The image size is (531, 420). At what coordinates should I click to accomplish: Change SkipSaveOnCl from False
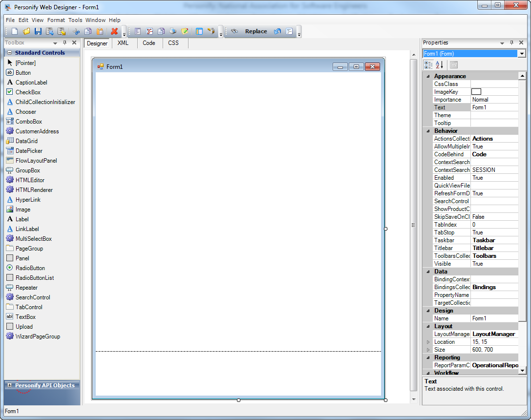pyautogui.click(x=494, y=216)
